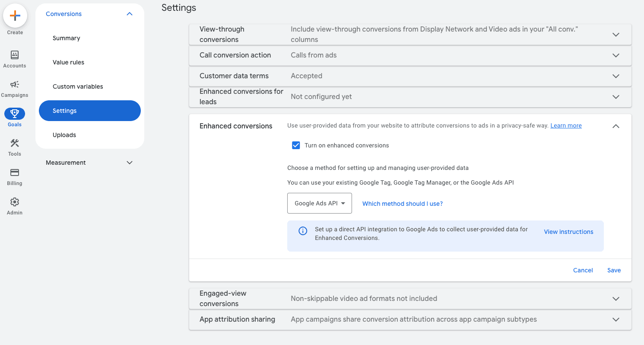Open the Billing card icon
Viewport: 644px width, 345px height.
(15, 172)
